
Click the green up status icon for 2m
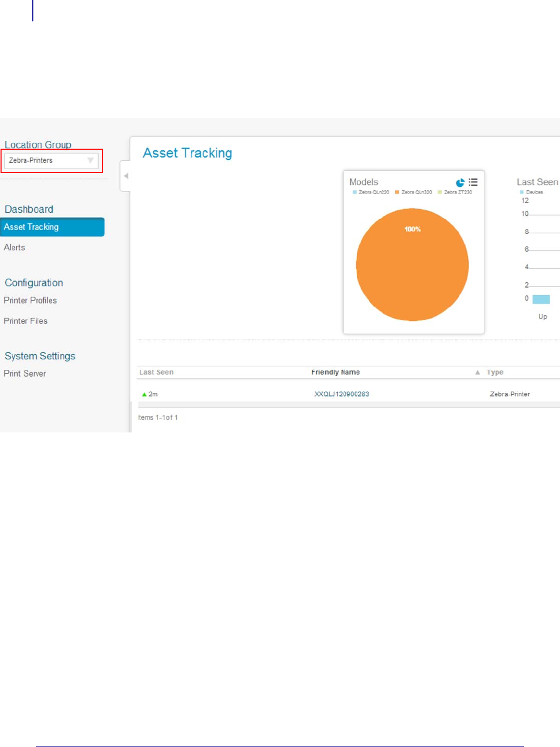coord(144,394)
